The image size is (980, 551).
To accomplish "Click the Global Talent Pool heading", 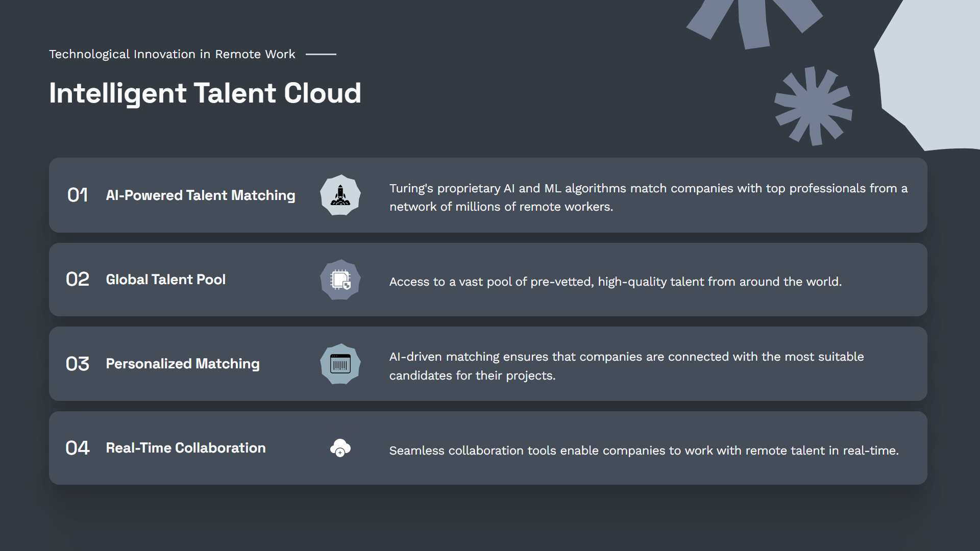I will (x=165, y=280).
